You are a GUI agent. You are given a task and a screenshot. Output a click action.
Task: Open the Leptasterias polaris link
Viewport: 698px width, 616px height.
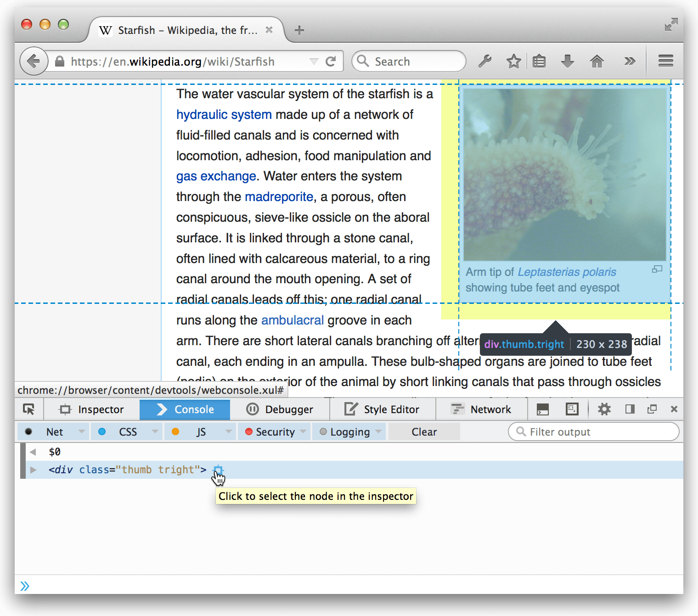(x=567, y=272)
